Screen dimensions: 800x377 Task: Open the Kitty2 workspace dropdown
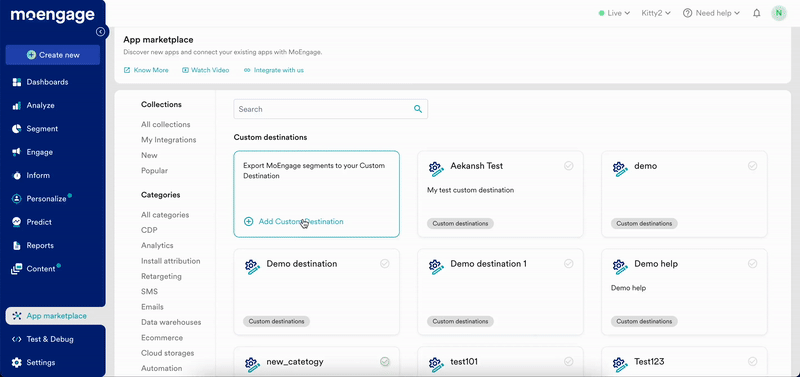[656, 13]
